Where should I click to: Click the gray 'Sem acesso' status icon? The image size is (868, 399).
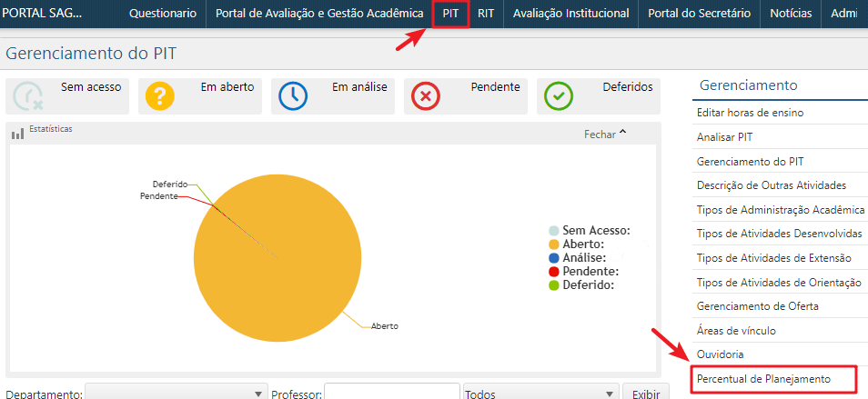point(29,95)
